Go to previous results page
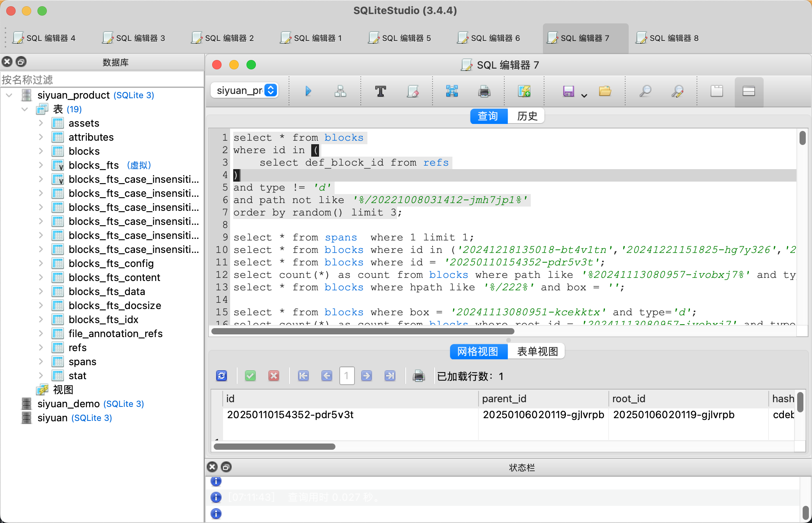Image resolution: width=812 pixels, height=523 pixels. pyautogui.click(x=327, y=376)
